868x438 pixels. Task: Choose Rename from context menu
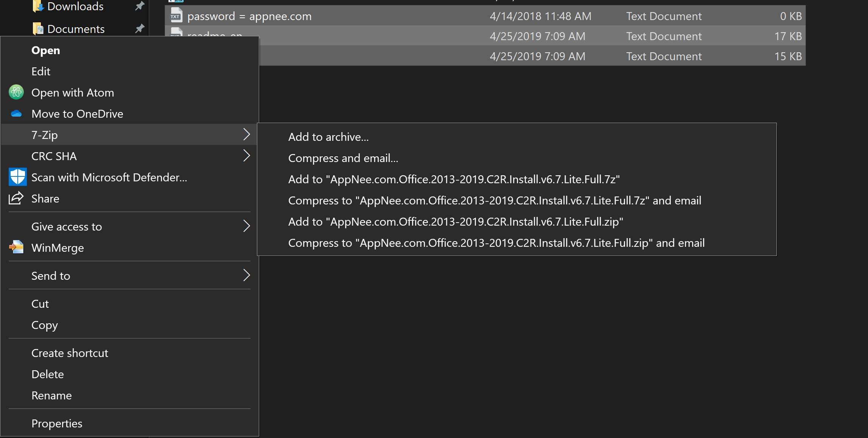[129, 395]
